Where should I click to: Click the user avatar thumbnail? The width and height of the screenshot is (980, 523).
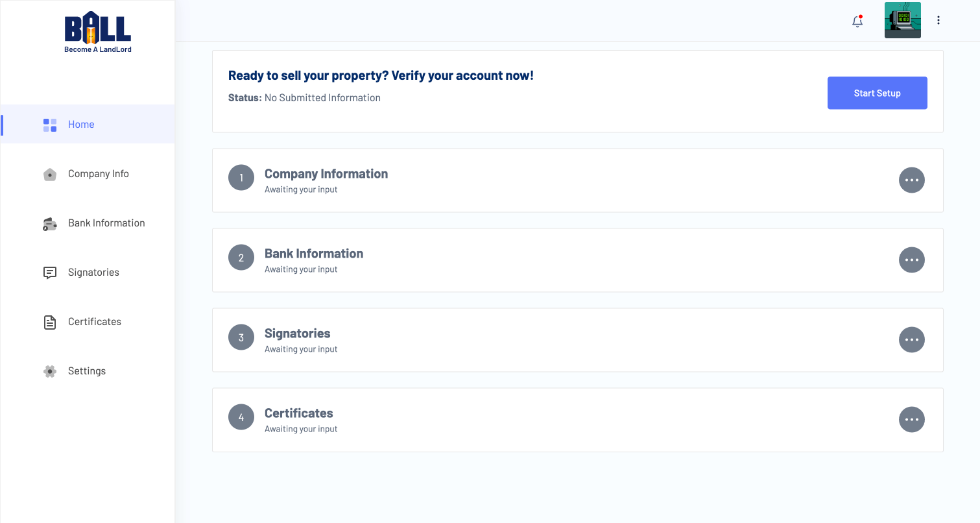(902, 20)
